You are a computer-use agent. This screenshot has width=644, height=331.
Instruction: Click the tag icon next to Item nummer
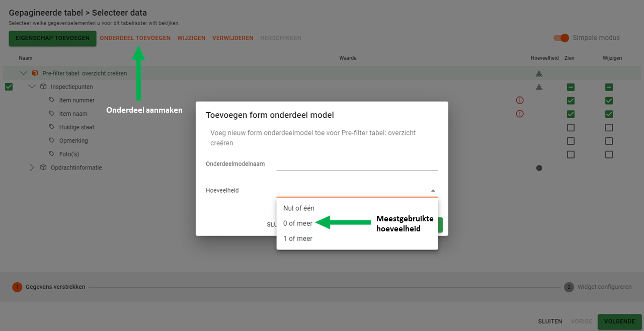[52, 100]
